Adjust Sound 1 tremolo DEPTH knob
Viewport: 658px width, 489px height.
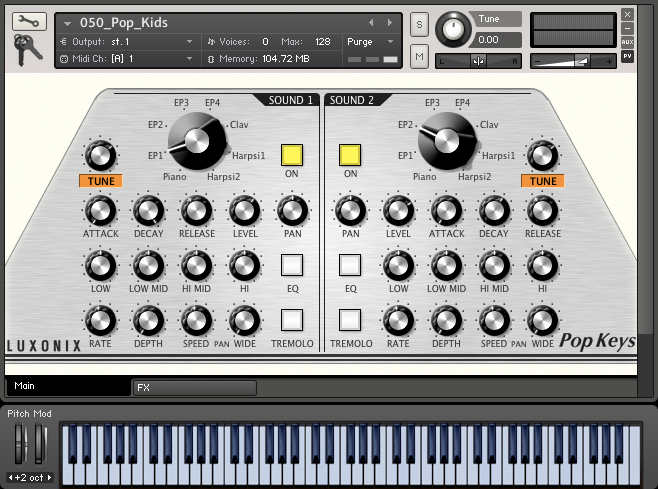click(x=148, y=321)
